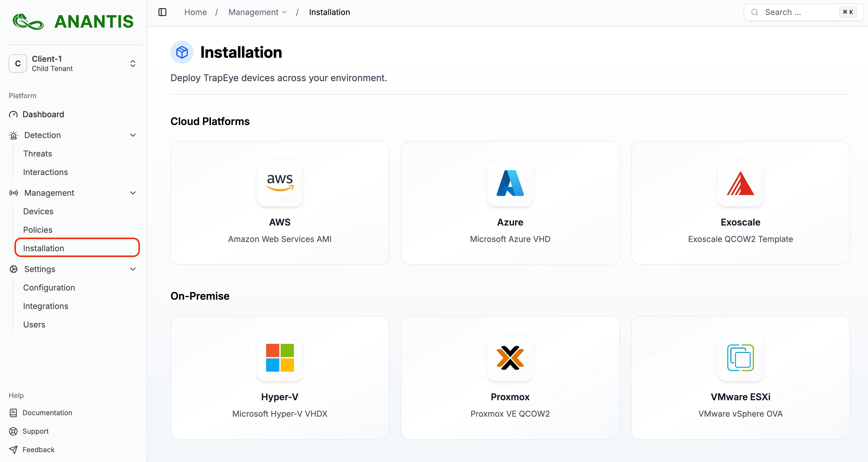
Task: Click the AWS logo icon
Action: click(x=280, y=183)
